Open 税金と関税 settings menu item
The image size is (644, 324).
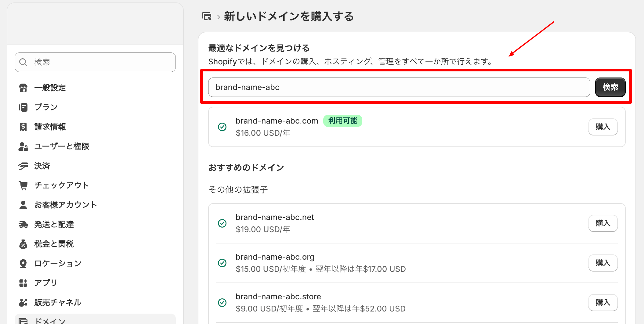54,244
